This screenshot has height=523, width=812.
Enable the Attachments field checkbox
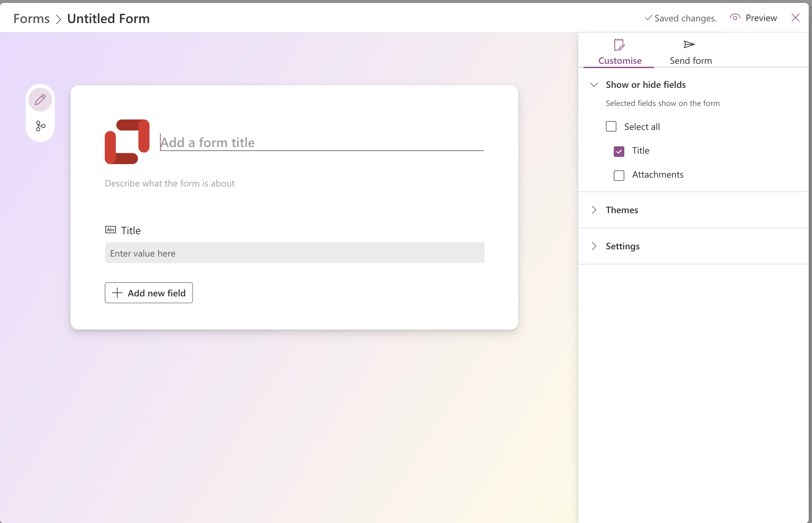point(619,175)
